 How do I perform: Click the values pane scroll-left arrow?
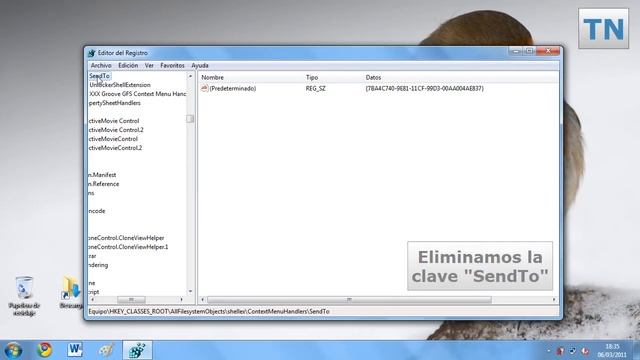click(x=202, y=300)
